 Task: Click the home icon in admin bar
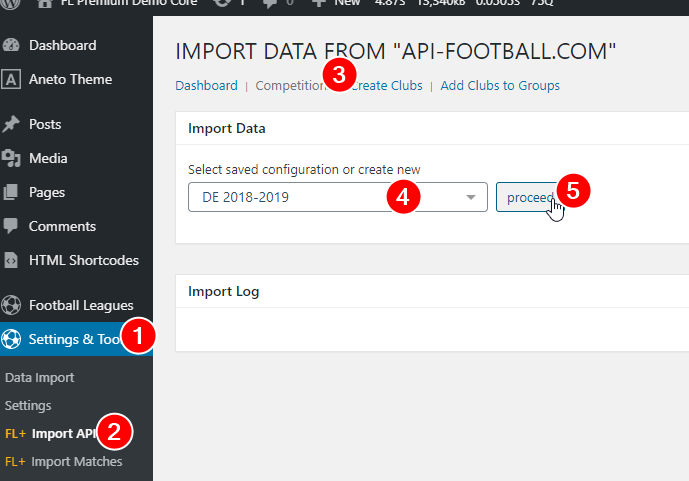click(45, 4)
